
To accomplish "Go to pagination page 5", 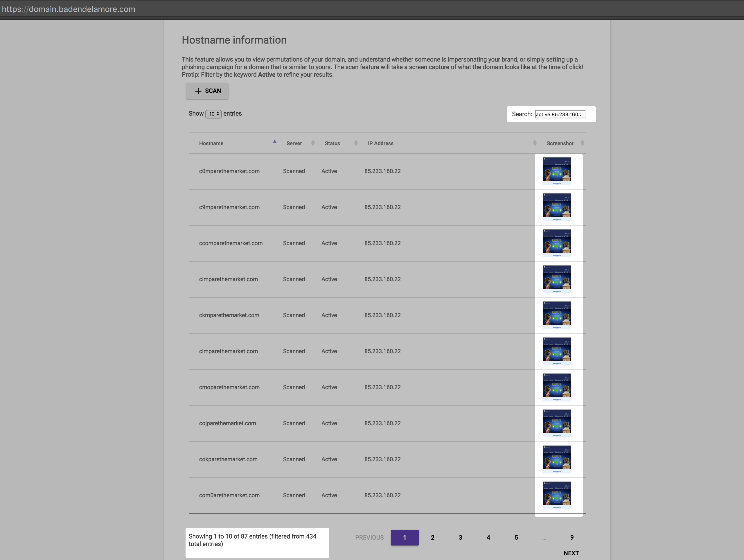I will coord(516,537).
